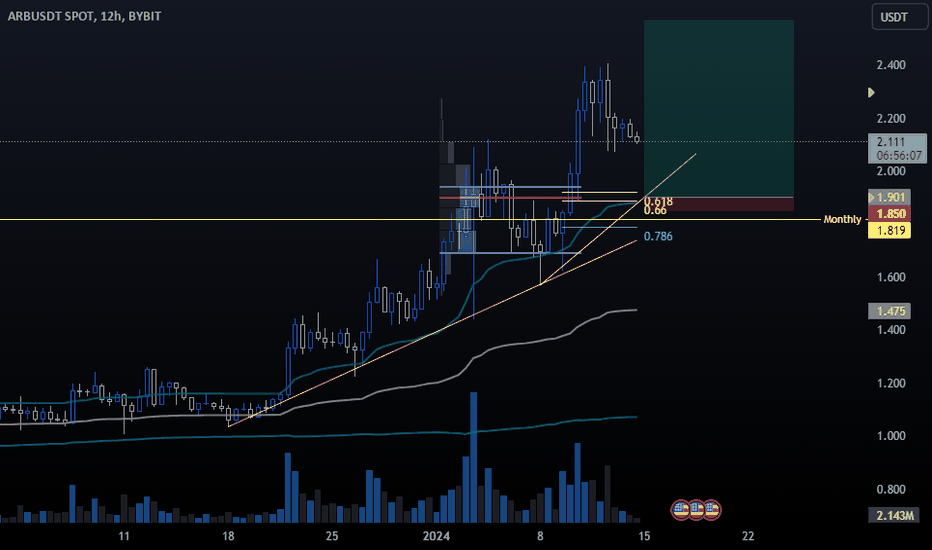
Task: Click the 06:56:07 candle countdown label
Action: 898,156
